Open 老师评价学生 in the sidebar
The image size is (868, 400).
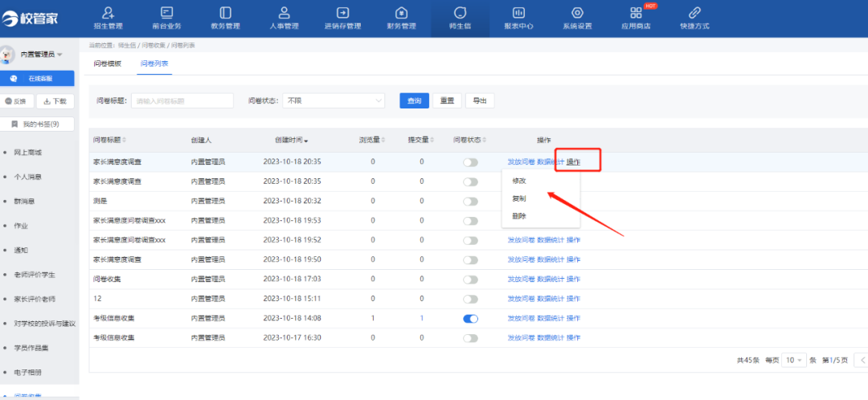(35, 275)
